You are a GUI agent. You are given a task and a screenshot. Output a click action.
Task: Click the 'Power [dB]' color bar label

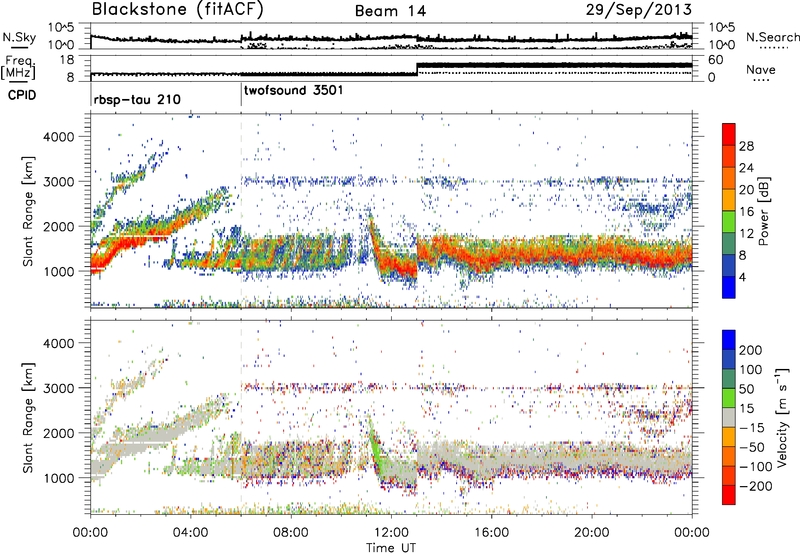pyautogui.click(x=764, y=211)
